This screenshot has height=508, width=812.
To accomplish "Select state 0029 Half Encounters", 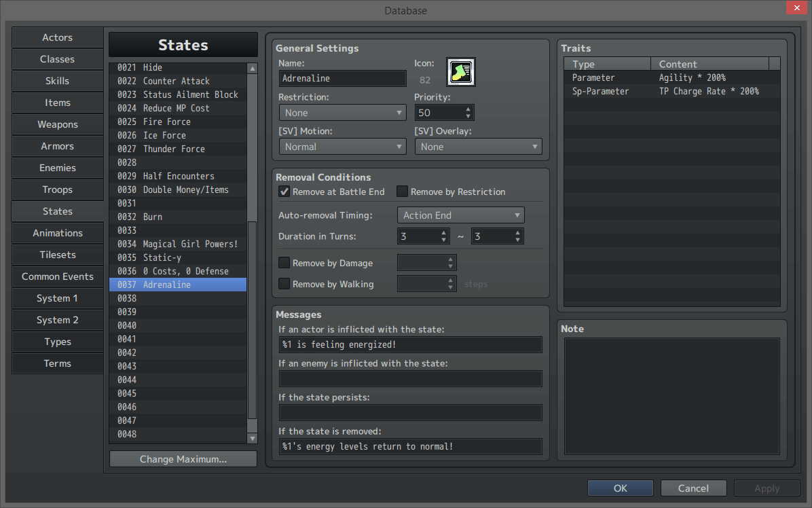I will click(x=178, y=176).
